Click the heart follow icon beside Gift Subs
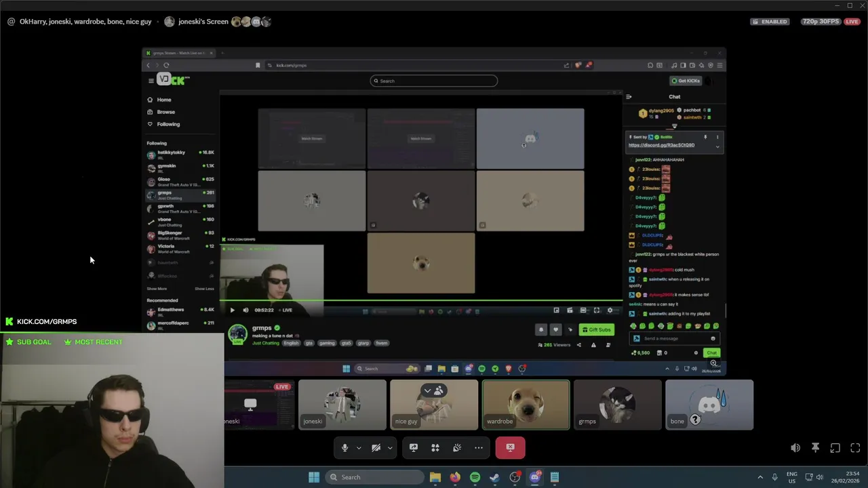This screenshot has width=868, height=488. point(555,329)
